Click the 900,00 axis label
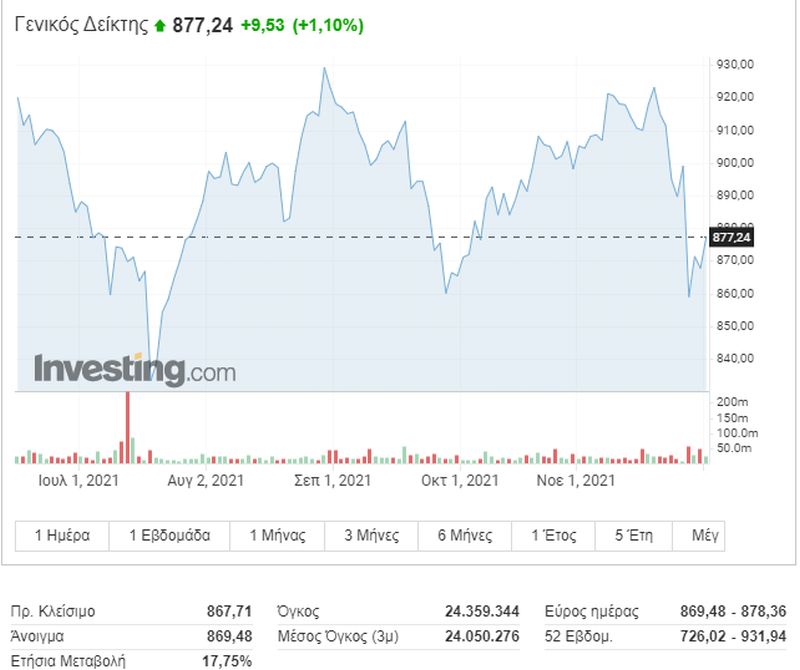The height and width of the screenshot is (670, 800). pos(735,163)
